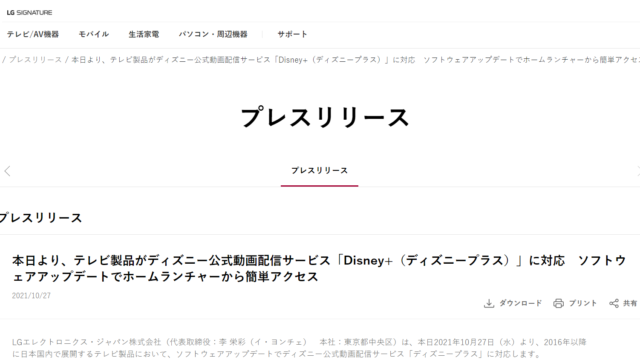Click the ダウンロード label
This screenshot has height=360, width=640.
coord(520,303)
